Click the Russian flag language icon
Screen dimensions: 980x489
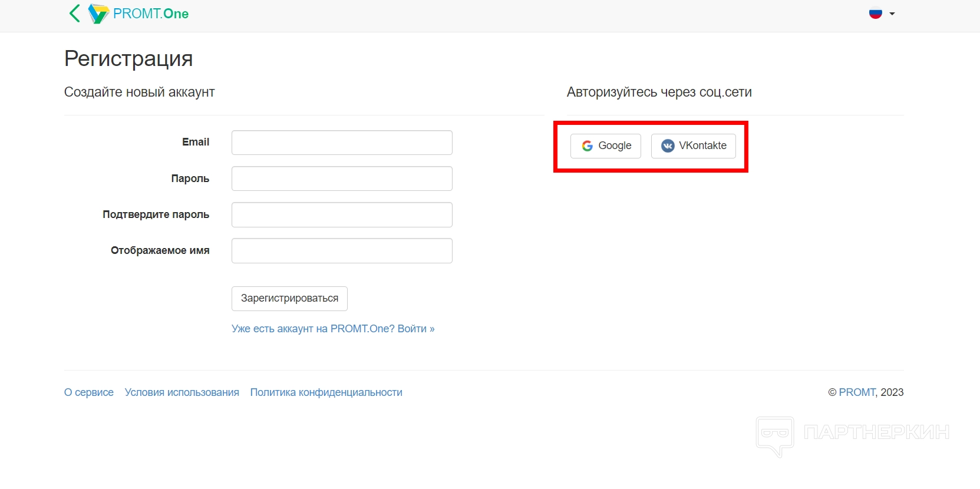876,14
